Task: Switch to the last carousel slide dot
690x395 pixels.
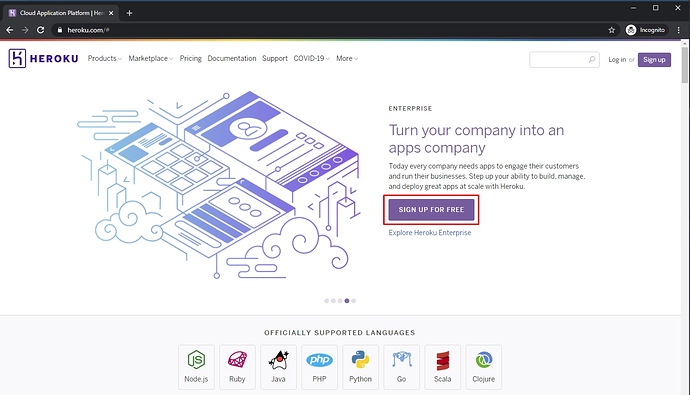Action: click(354, 301)
